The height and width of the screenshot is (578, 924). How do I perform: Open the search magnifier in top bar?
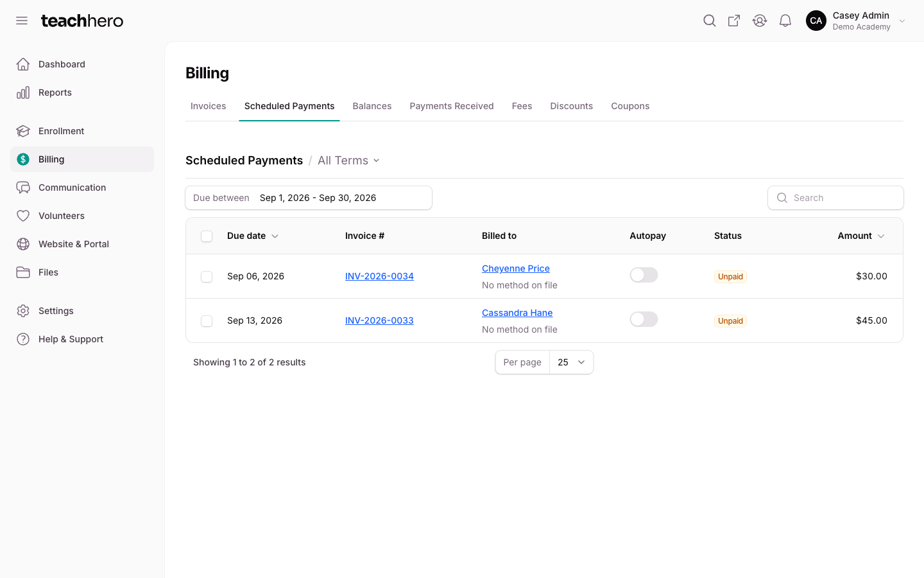(709, 21)
